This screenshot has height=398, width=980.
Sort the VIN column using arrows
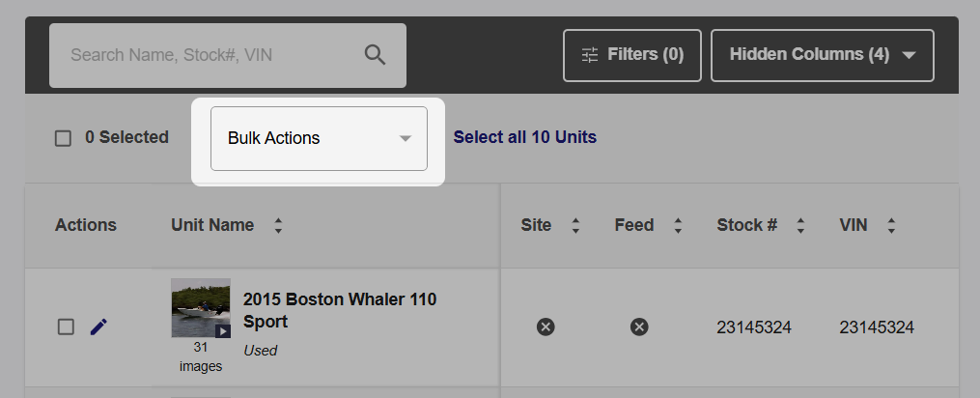pos(891,225)
